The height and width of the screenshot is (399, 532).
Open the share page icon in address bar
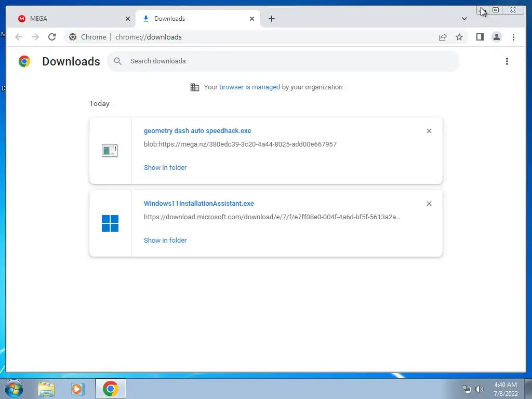[x=443, y=37]
